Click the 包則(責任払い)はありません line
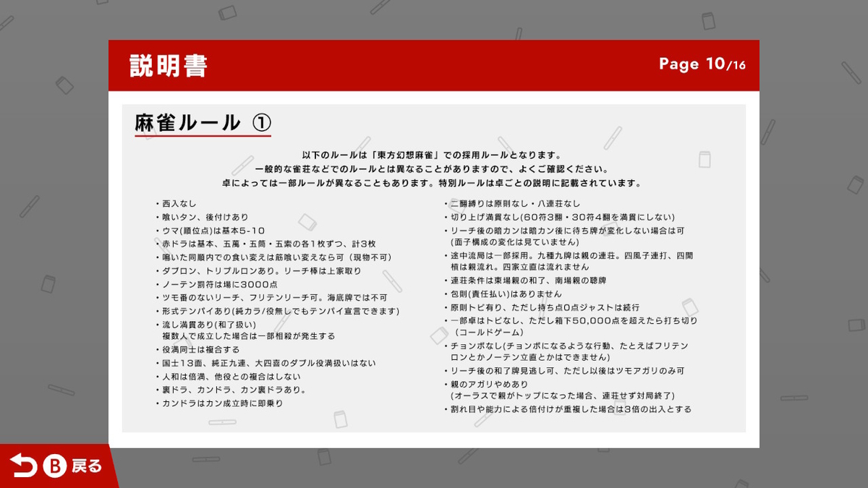Viewport: 868px width, 488px height. pyautogui.click(x=502, y=294)
